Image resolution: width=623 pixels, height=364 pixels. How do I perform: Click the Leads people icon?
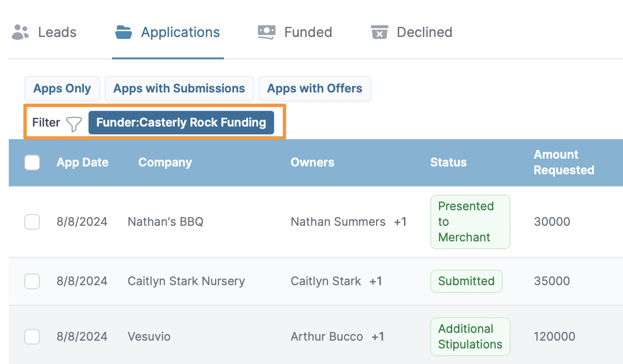pos(20,32)
